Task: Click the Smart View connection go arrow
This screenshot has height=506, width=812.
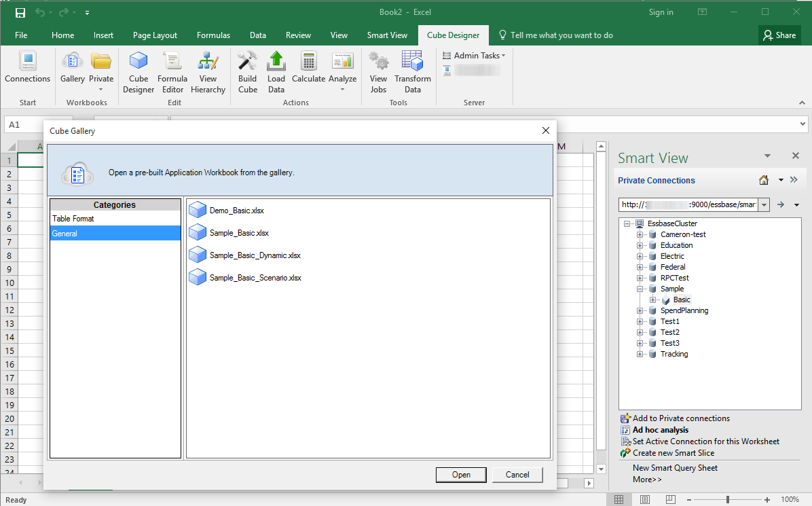Action: click(x=780, y=204)
